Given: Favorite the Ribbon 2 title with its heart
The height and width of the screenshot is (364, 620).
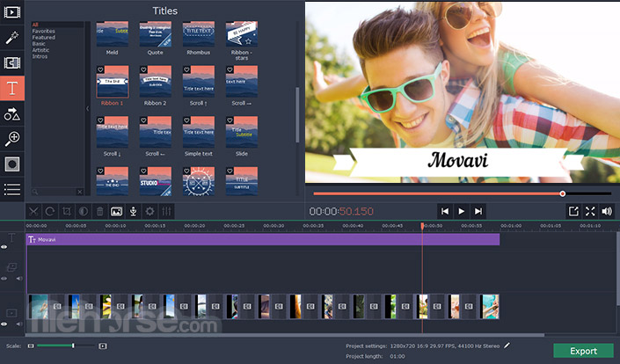Looking at the screenshot, I should pyautogui.click(x=143, y=69).
